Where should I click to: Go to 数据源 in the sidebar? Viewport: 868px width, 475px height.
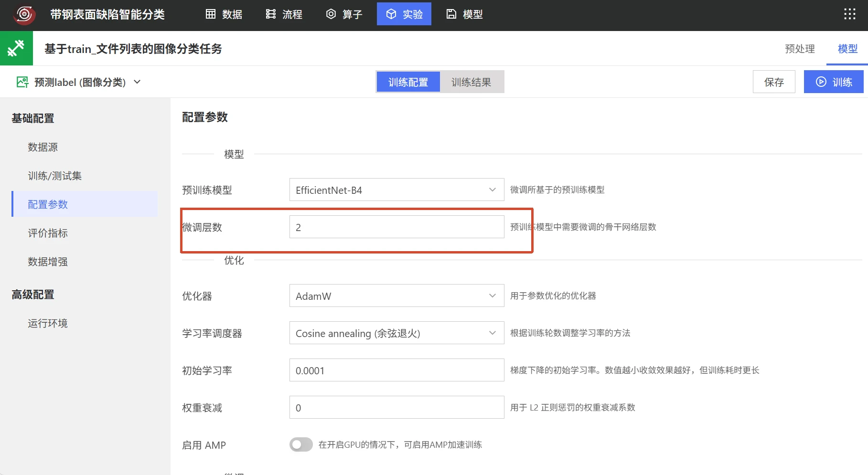pos(43,147)
